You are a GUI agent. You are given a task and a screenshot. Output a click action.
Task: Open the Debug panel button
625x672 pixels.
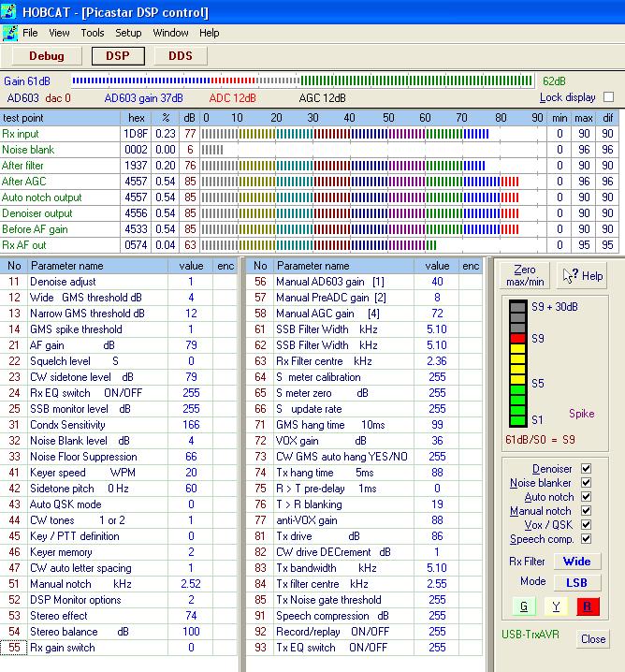coord(47,56)
